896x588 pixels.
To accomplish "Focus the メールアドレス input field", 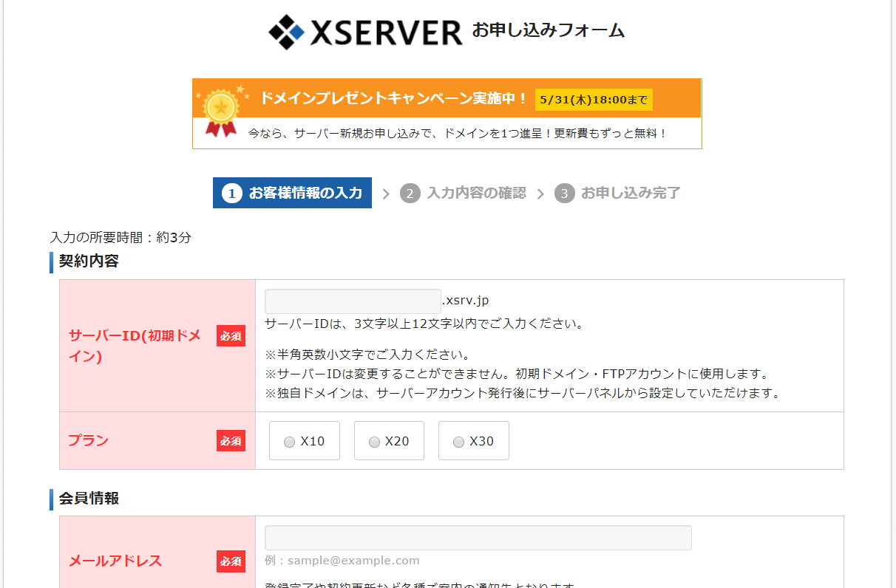I will click(478, 538).
